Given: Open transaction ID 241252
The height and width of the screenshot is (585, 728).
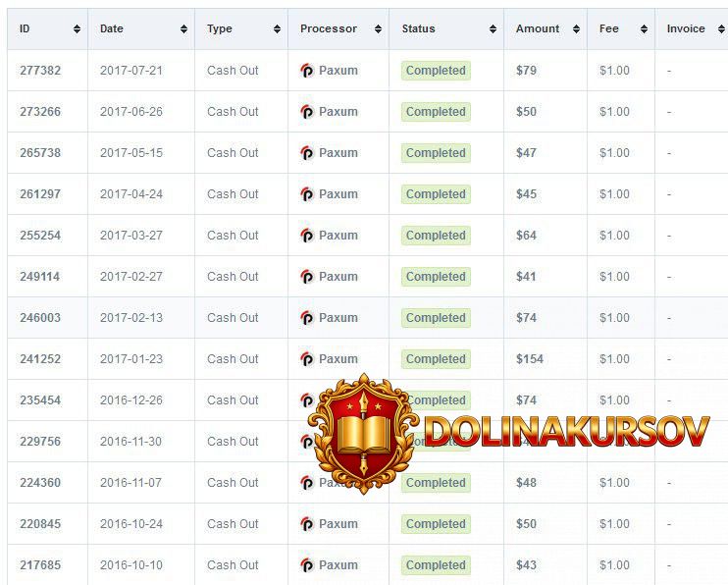Looking at the screenshot, I should pyautogui.click(x=40, y=359).
